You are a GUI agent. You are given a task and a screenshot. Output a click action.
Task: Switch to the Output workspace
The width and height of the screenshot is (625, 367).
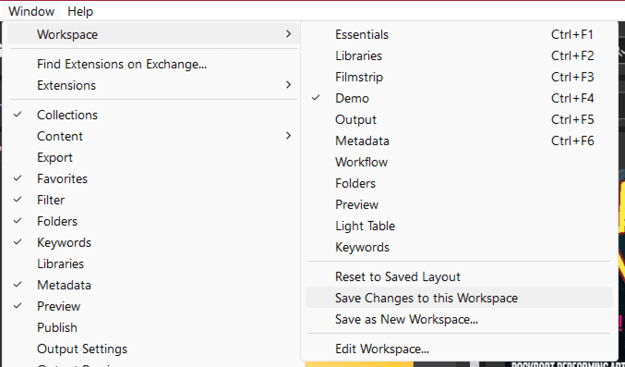[x=459, y=120]
